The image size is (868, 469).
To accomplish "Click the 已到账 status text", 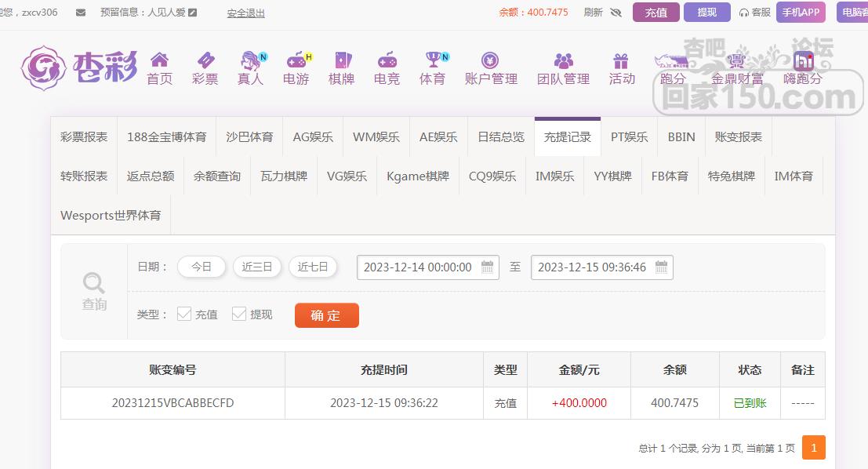I will click(750, 403).
